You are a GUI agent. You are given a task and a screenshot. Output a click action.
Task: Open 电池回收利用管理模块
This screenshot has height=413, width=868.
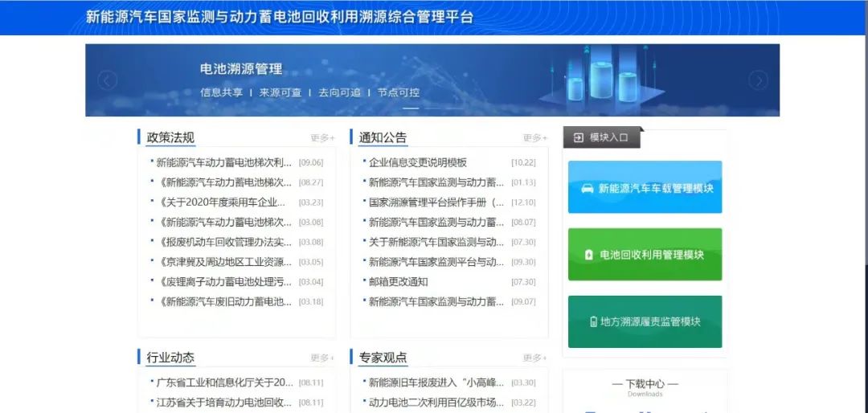[x=645, y=255]
